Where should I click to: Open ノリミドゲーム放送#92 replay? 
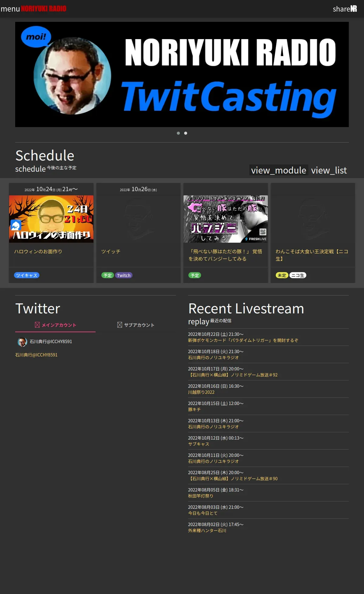(233, 375)
